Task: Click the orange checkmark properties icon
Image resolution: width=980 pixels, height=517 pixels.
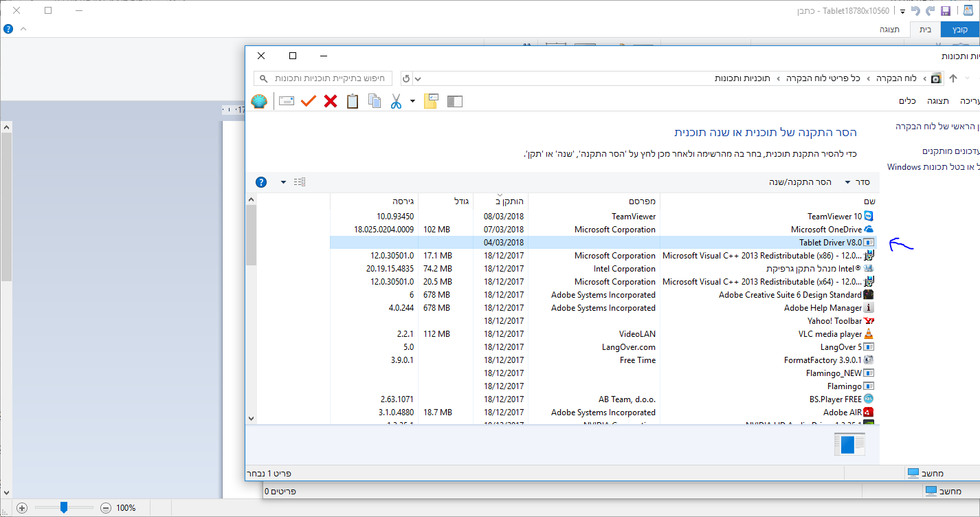Action: coord(309,101)
